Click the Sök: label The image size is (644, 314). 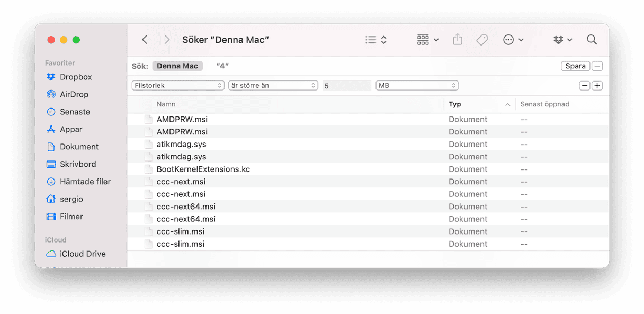(x=140, y=66)
